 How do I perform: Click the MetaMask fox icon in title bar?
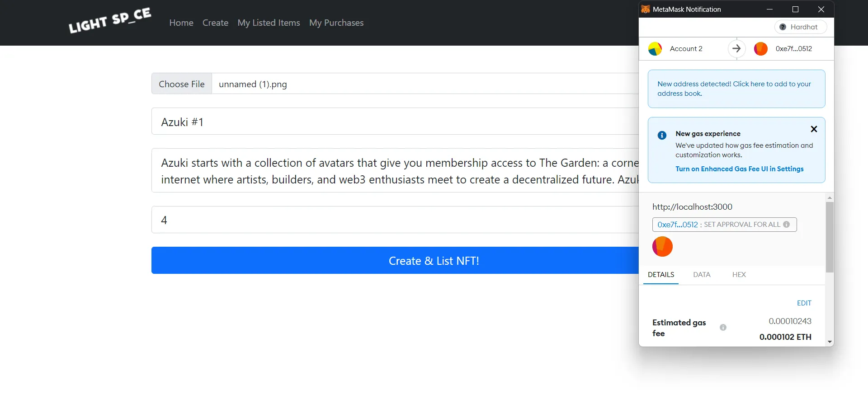pos(646,9)
